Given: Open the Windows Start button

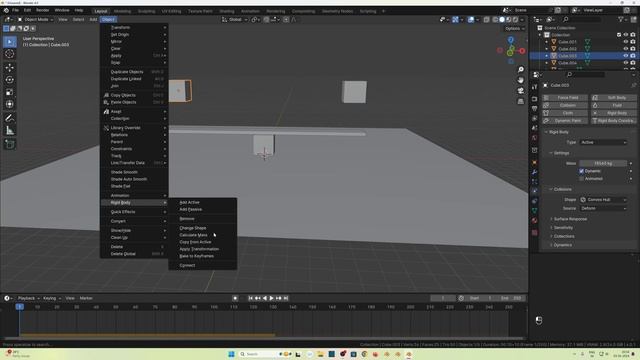Looking at the screenshot, I should pos(231,354).
